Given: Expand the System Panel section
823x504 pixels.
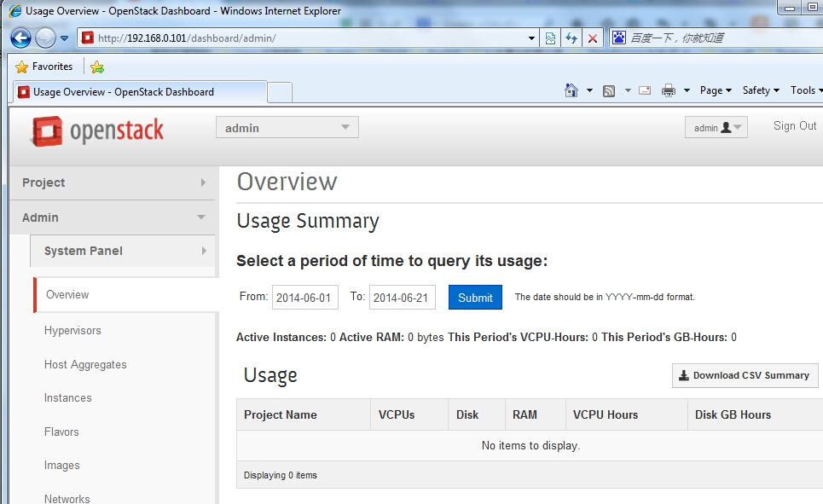Looking at the screenshot, I should (123, 251).
